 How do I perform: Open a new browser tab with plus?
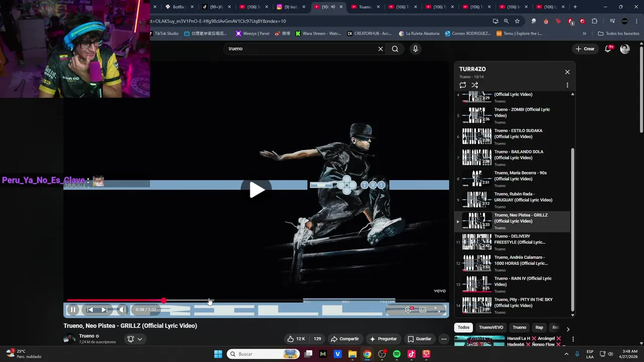575,7
